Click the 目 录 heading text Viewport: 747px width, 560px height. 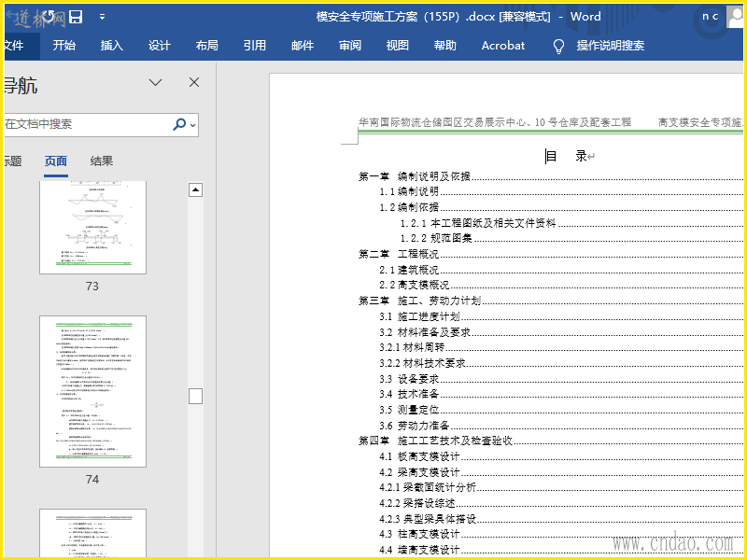[566, 156]
